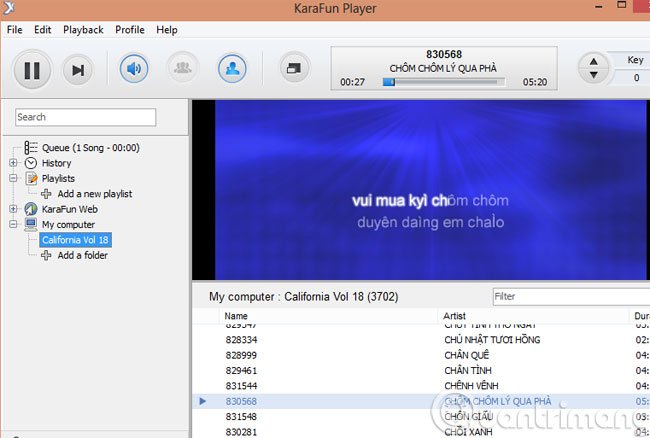Screen dimensions: 650x438
Task: Click the Playlists notepad icon
Action: pos(31,178)
